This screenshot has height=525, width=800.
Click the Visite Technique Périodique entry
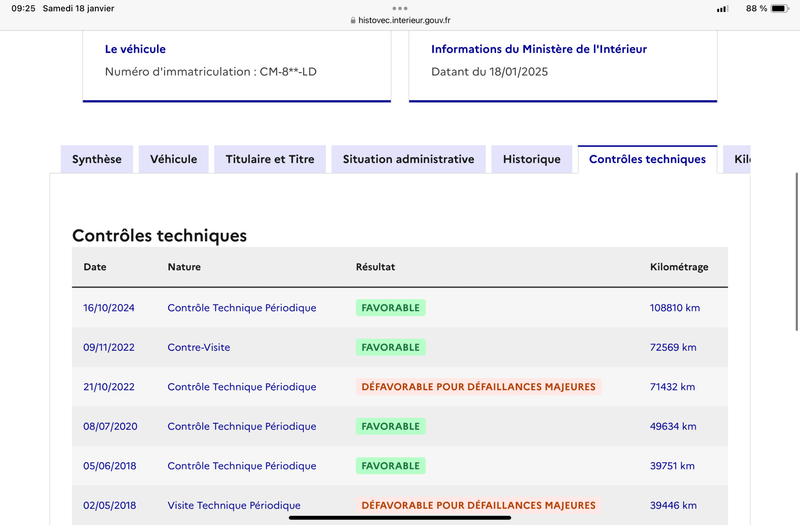click(234, 505)
